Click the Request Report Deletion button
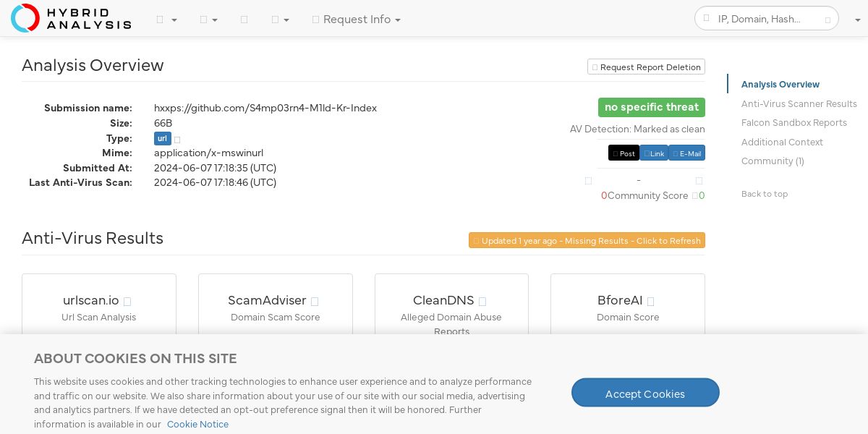This screenshot has height=434, width=868. click(646, 67)
